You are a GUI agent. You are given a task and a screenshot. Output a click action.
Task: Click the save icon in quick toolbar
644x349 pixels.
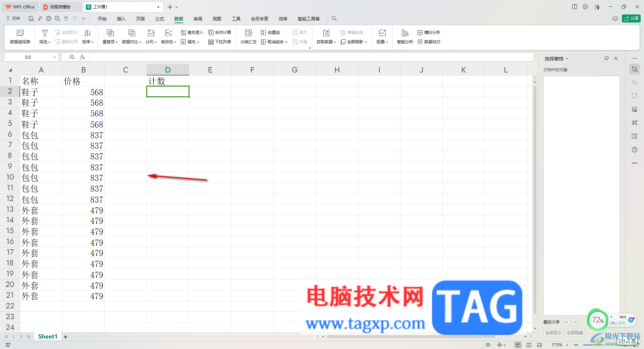coord(31,19)
